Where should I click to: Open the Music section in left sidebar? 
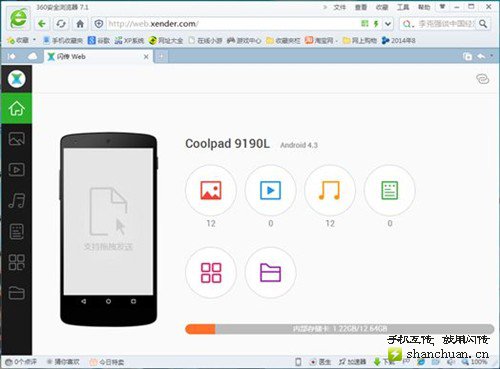16,200
